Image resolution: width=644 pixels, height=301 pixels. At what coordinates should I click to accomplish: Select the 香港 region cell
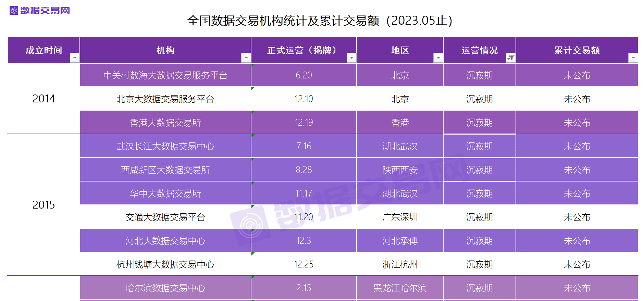(400, 123)
